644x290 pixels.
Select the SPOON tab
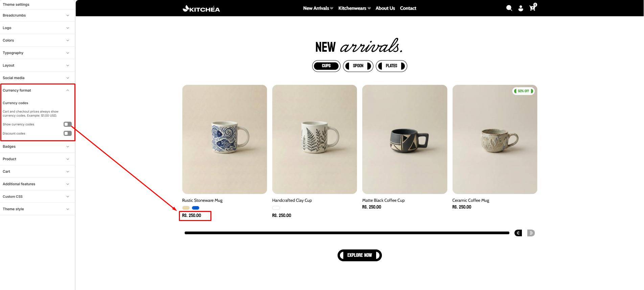[358, 66]
